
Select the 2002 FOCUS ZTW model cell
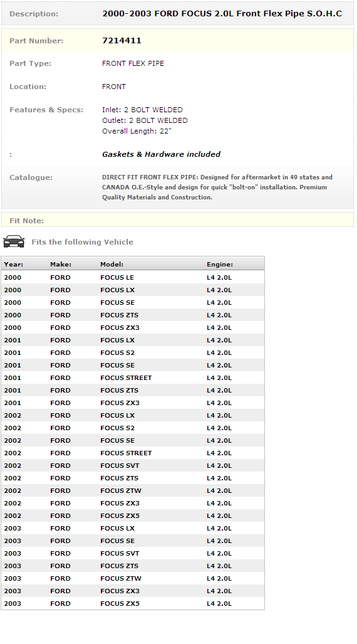[121, 490]
